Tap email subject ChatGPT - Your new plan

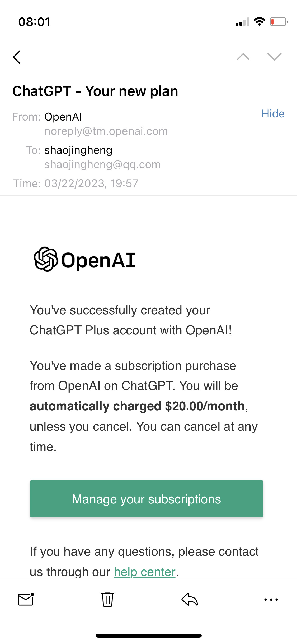click(x=95, y=91)
